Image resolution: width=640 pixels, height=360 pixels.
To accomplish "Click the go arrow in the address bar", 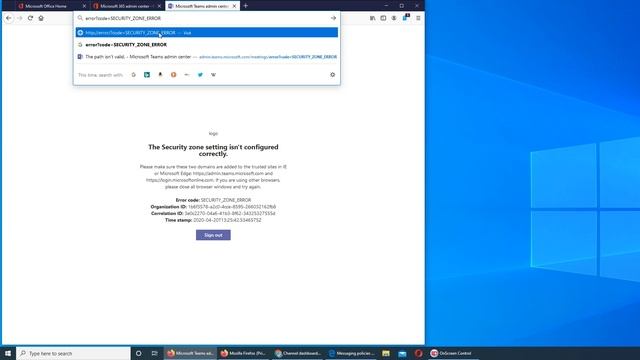I will point(333,18).
